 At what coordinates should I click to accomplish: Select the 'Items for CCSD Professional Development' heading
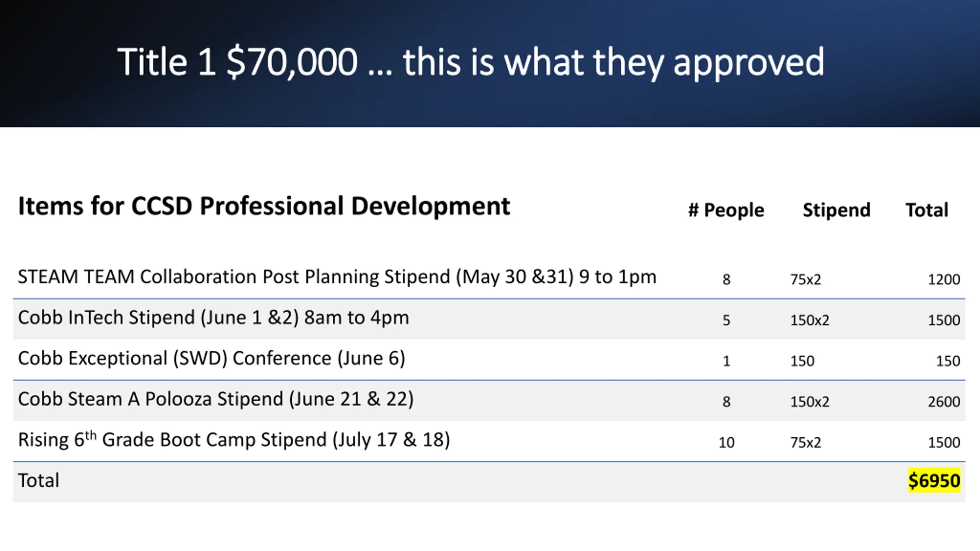click(264, 207)
